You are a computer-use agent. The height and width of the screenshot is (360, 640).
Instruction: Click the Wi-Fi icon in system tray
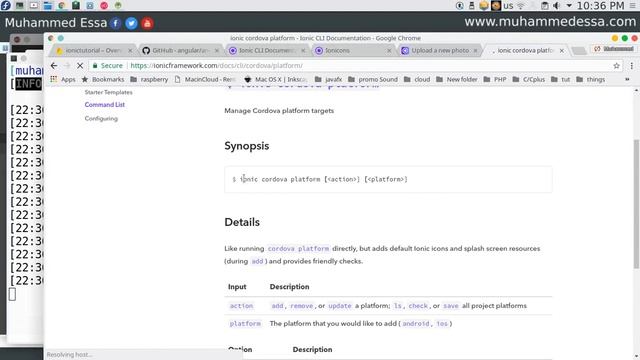tap(521, 6)
